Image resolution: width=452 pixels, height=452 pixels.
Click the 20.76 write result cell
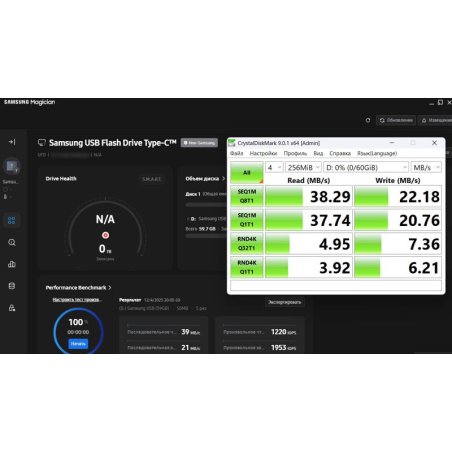coord(398,220)
